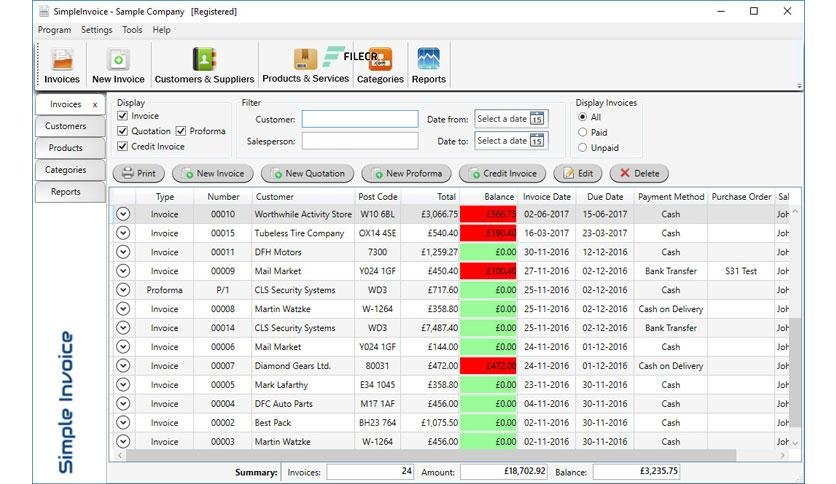This screenshot has width=836, height=484.
Task: Click scroll-right arrow of horizontal scrollbar
Action: pos(783,455)
